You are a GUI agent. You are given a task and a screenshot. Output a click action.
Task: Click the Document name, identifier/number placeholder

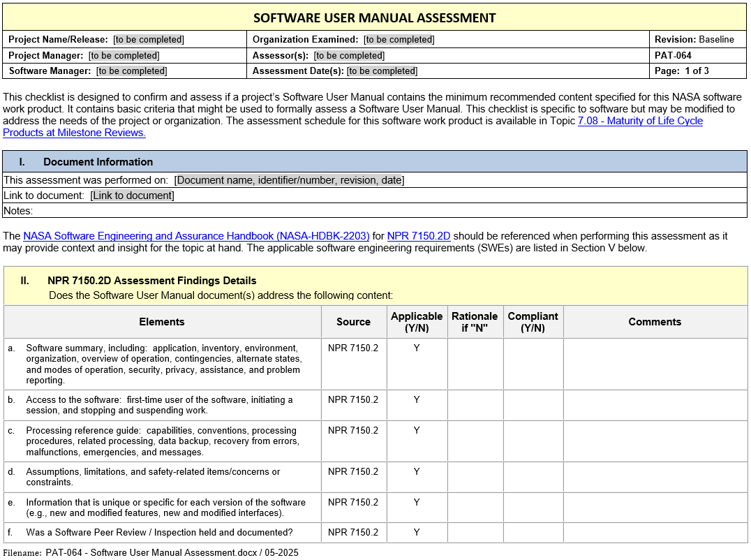click(289, 180)
